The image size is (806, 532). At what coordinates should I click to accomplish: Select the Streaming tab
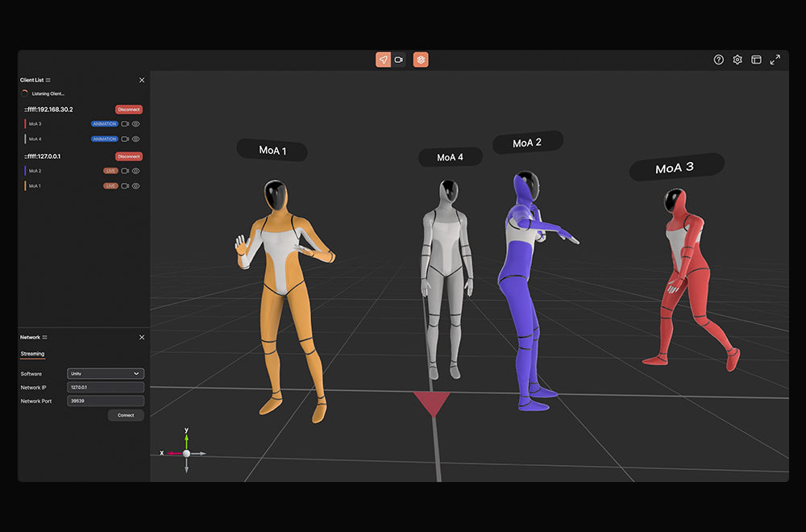tap(32, 354)
